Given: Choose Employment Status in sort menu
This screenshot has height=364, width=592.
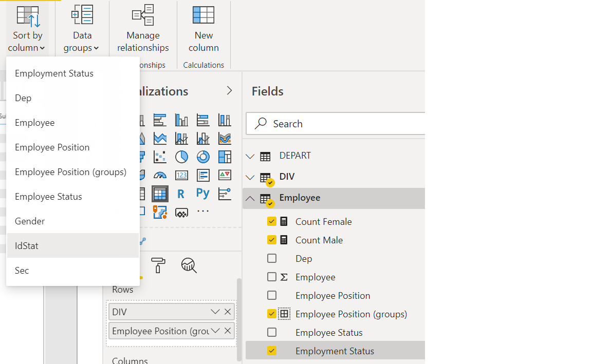Looking at the screenshot, I should [x=73, y=73].
